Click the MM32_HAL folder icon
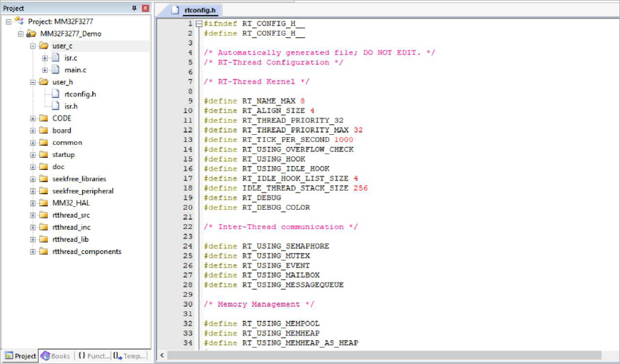 pyautogui.click(x=44, y=203)
